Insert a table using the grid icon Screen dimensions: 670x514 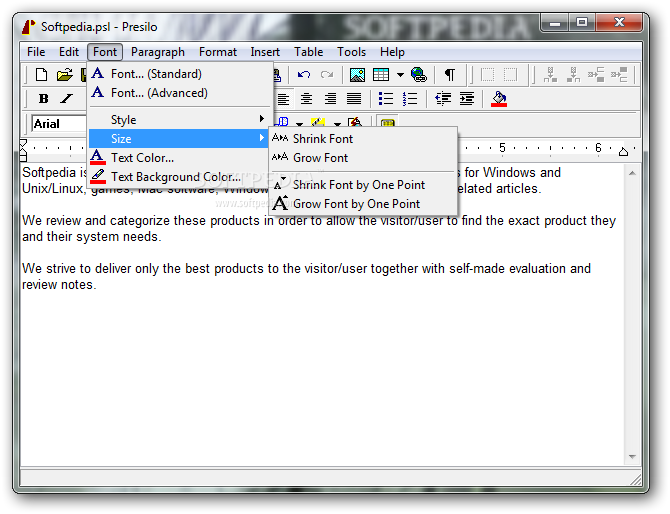click(x=381, y=75)
